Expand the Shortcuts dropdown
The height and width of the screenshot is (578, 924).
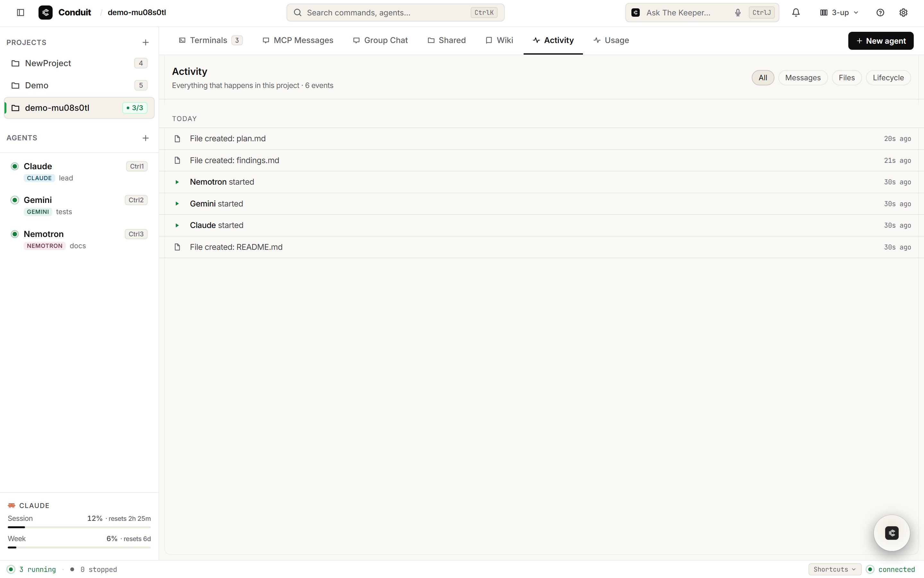click(x=835, y=569)
